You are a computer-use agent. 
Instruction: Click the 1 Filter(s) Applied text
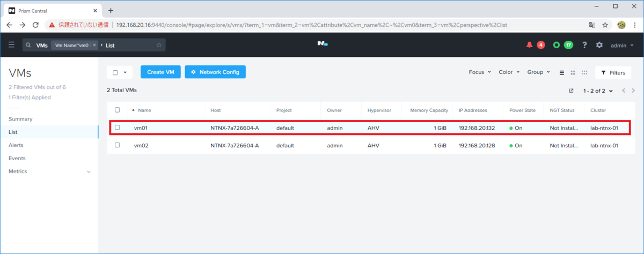coord(30,98)
